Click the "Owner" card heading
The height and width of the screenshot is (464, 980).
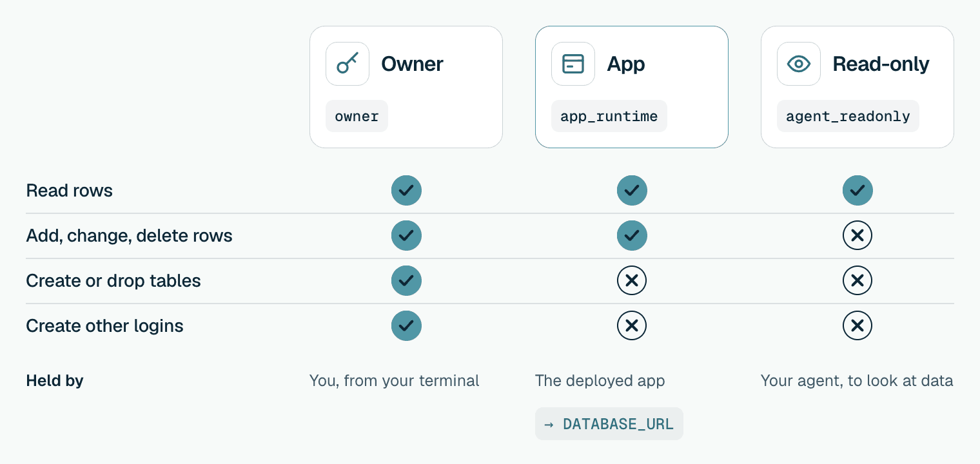(413, 64)
